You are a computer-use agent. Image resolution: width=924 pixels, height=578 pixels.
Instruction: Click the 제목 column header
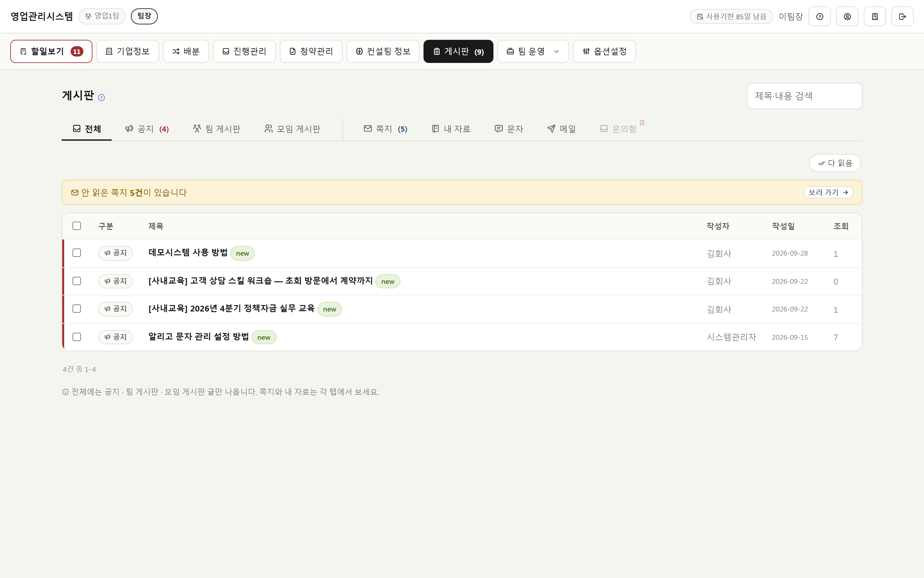(156, 226)
